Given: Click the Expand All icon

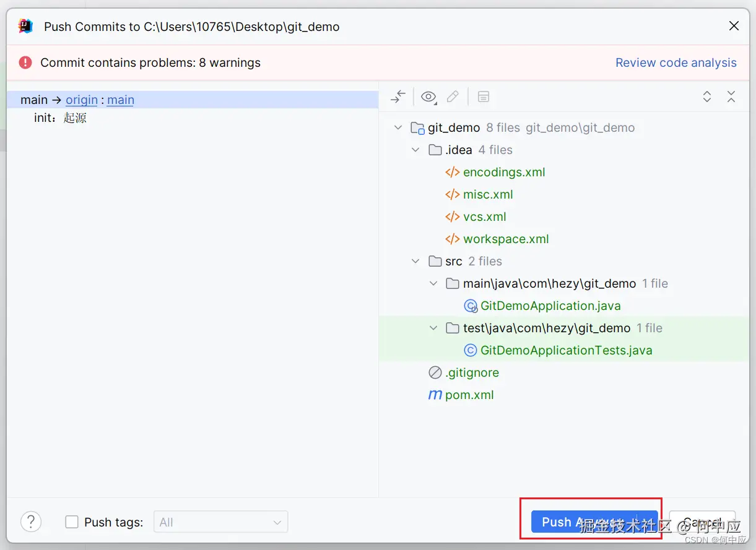Looking at the screenshot, I should click(707, 97).
